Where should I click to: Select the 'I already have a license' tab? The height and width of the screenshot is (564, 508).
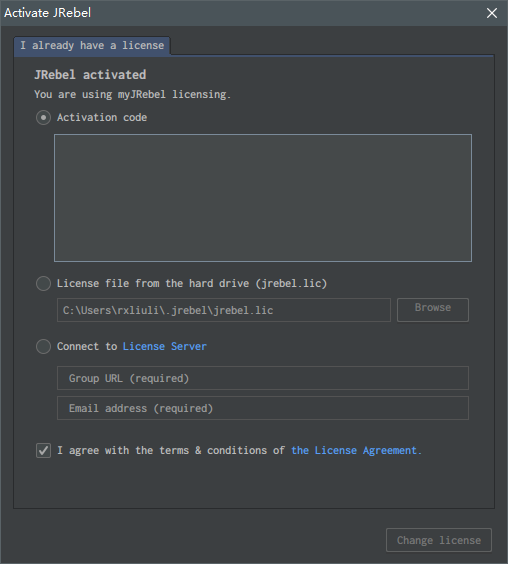coord(92,46)
